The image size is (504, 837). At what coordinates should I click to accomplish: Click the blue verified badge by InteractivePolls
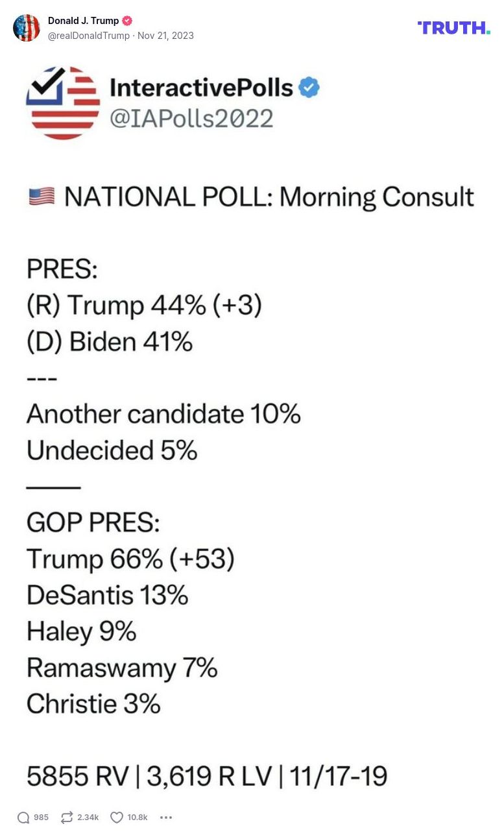[x=309, y=88]
